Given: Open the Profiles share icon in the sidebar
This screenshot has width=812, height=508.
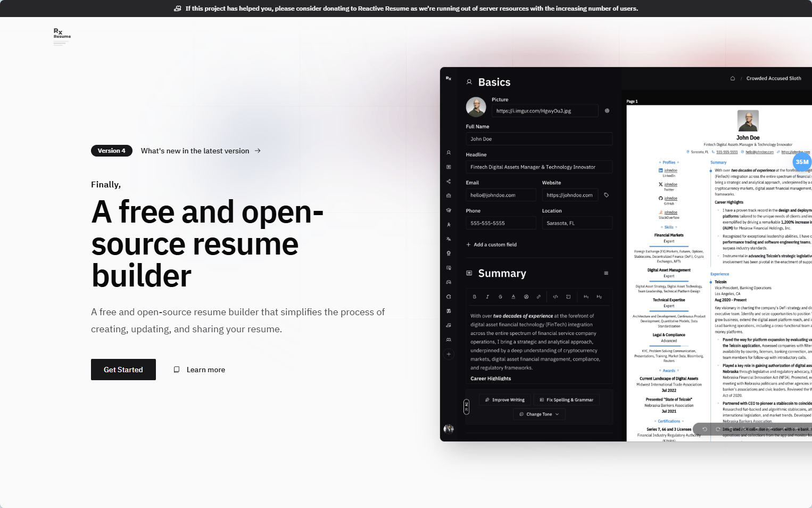Looking at the screenshot, I should coord(449,181).
